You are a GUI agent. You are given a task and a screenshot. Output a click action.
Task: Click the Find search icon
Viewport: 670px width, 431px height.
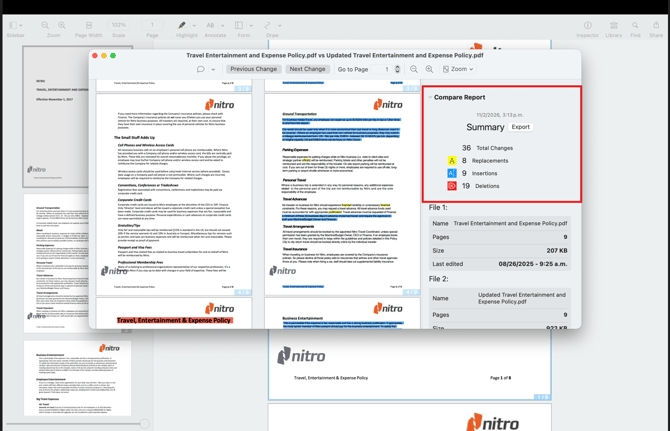pos(635,25)
